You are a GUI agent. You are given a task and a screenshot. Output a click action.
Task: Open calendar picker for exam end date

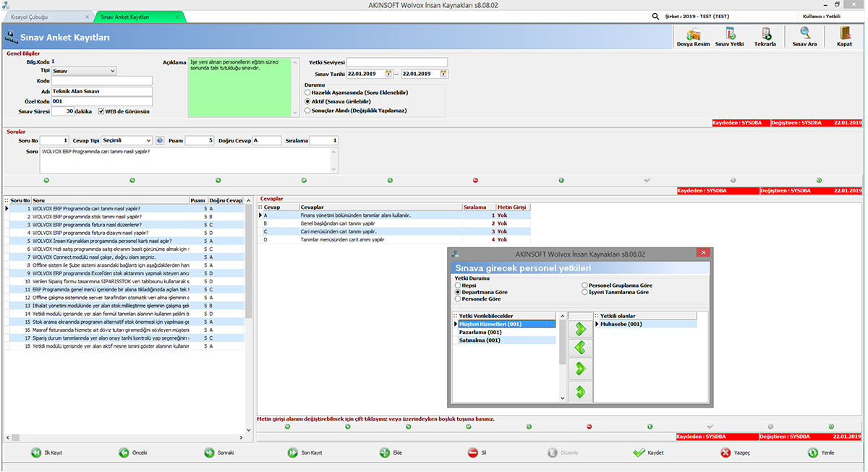[443, 74]
